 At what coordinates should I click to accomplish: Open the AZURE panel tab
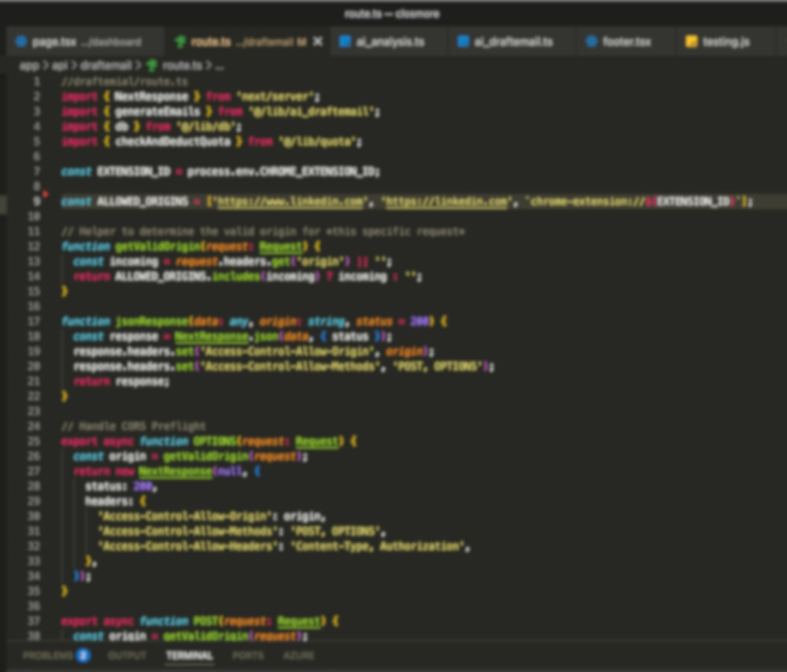coord(298,655)
